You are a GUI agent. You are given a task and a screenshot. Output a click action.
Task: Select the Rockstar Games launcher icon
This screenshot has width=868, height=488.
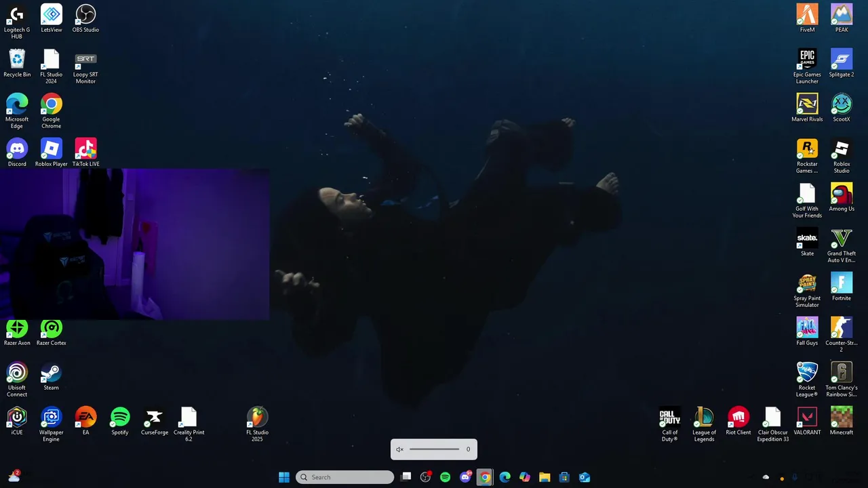click(x=807, y=156)
